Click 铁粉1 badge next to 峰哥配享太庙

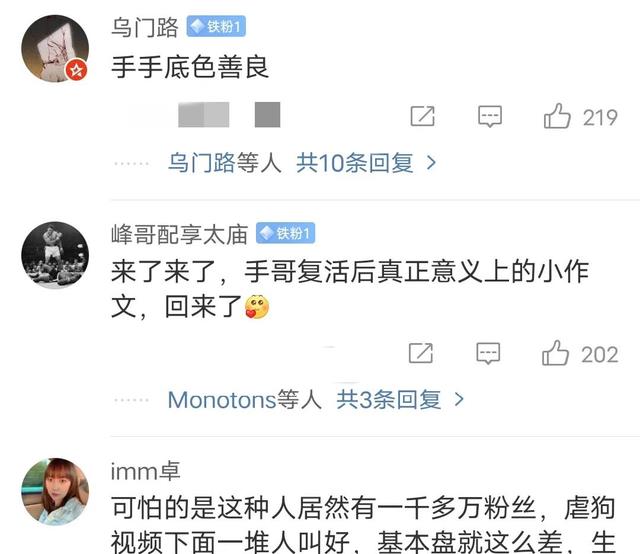coord(286,233)
